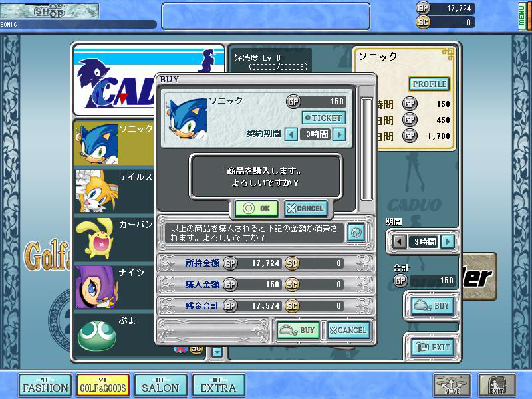Click the SC icon in the 残金合計 row
The image size is (532, 399).
tap(291, 306)
